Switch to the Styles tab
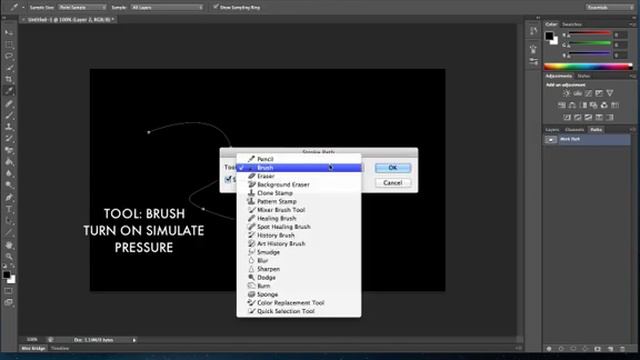640x360 pixels. [x=584, y=76]
